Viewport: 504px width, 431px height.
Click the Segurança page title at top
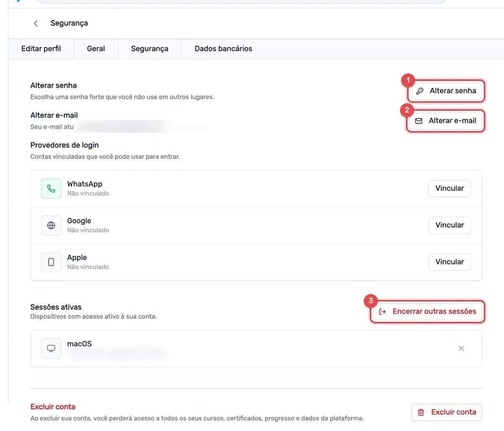tap(69, 23)
